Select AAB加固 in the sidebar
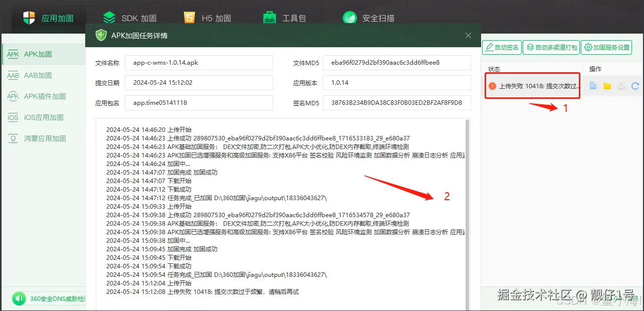The width and height of the screenshot is (644, 311). click(x=44, y=75)
